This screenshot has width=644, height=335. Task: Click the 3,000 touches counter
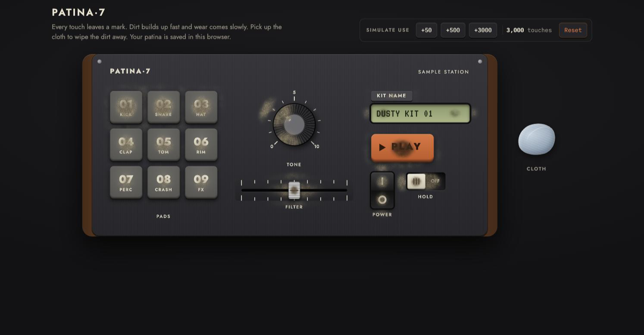tap(529, 30)
